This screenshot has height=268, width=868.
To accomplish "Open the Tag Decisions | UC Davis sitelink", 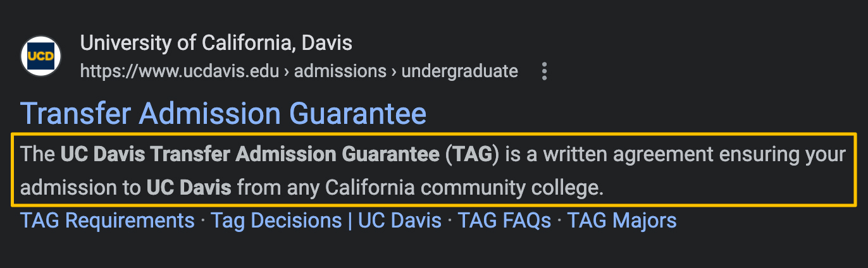I will [x=326, y=221].
